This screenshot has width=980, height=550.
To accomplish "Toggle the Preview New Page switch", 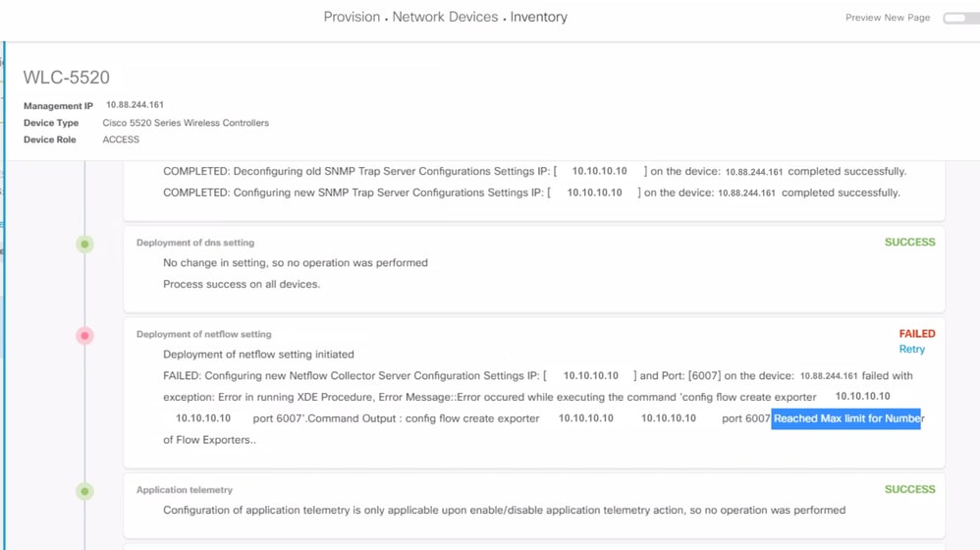I will [x=961, y=18].
